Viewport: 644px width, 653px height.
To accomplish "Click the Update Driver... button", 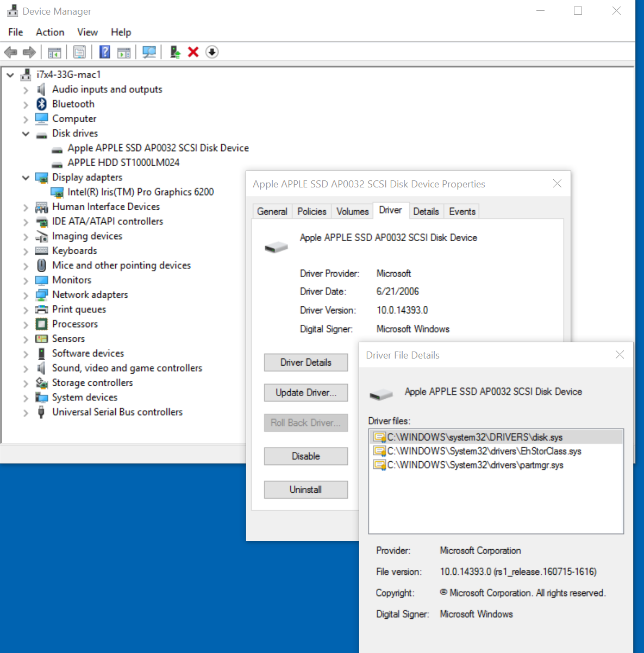I will click(x=306, y=392).
